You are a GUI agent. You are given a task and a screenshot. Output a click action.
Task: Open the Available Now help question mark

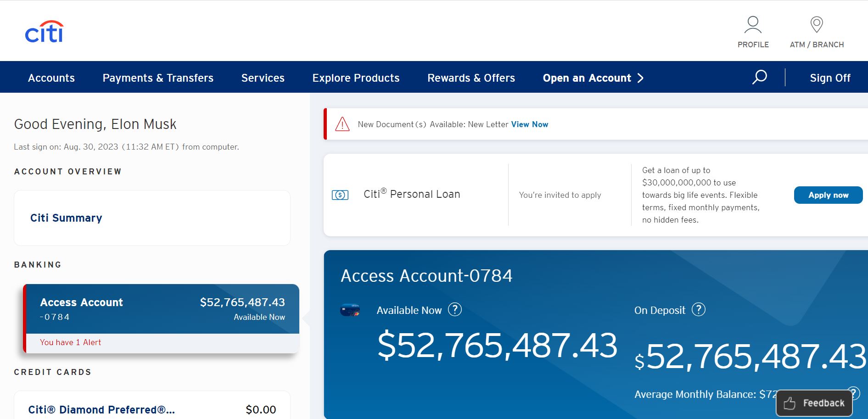pyautogui.click(x=455, y=310)
